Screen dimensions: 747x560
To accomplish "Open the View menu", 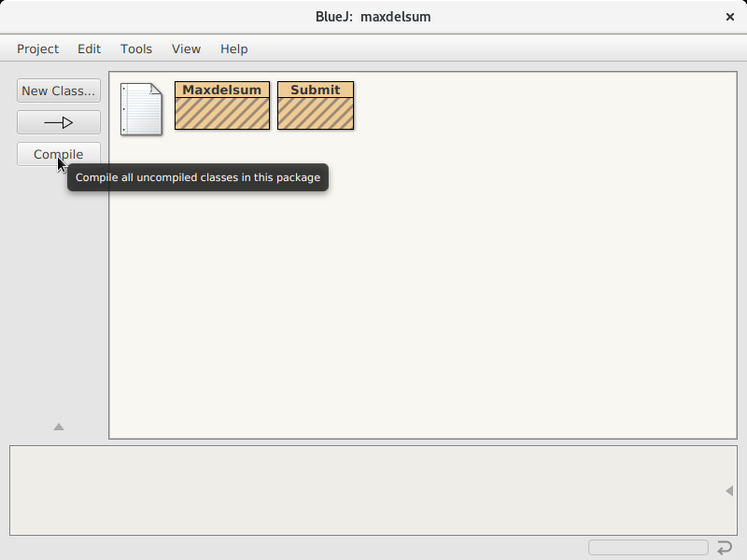I will pos(186,49).
